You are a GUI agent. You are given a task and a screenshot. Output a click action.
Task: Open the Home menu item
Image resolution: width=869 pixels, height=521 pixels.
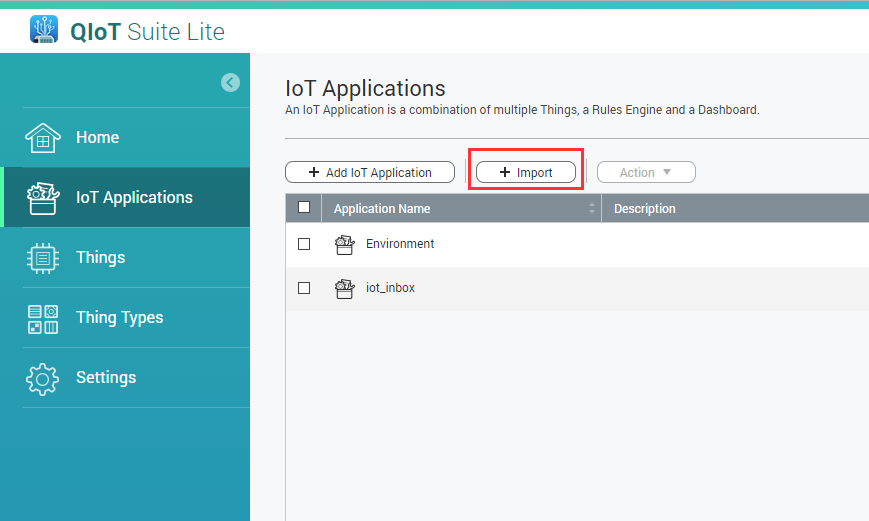click(x=125, y=137)
